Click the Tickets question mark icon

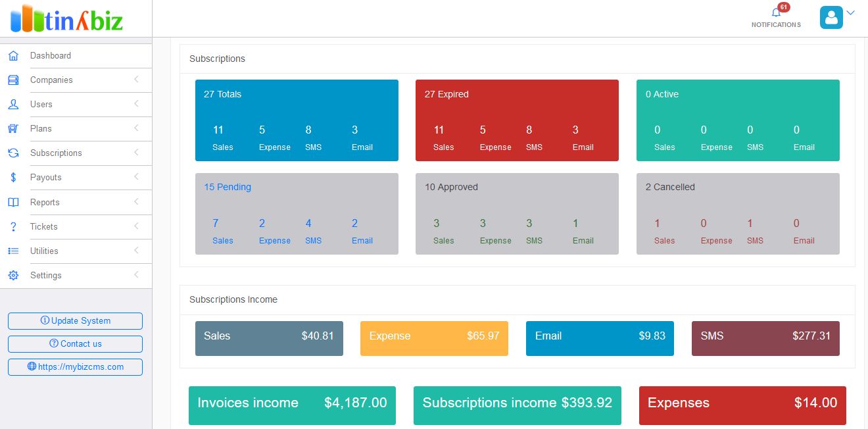pos(13,227)
